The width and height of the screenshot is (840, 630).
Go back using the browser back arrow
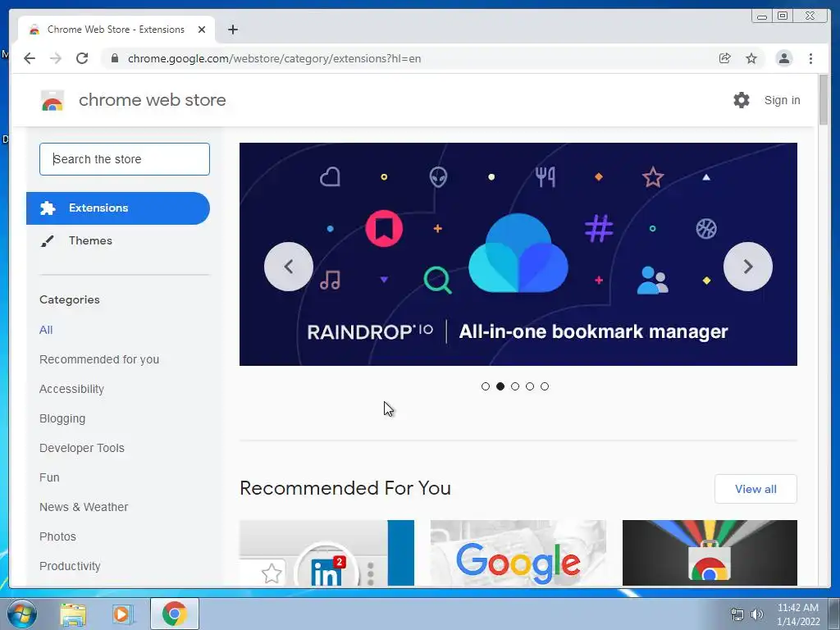30,58
